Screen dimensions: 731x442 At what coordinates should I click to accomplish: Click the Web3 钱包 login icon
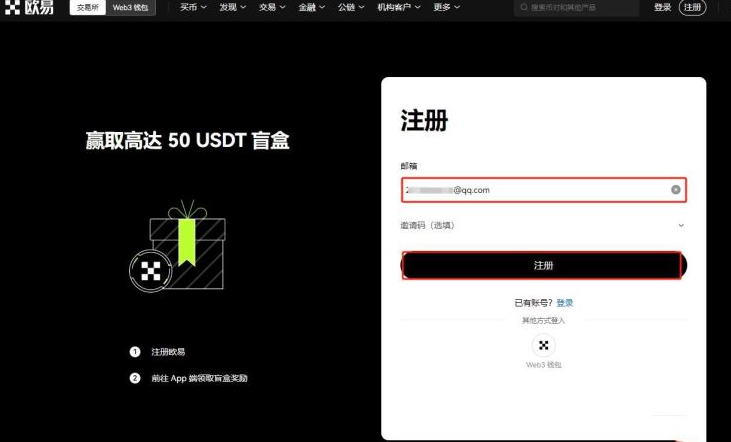tap(544, 346)
